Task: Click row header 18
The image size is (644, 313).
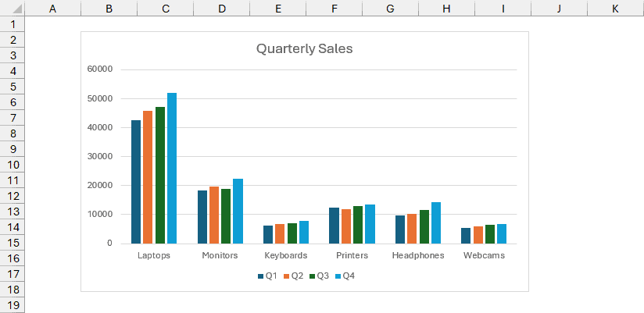Action: (x=13, y=290)
